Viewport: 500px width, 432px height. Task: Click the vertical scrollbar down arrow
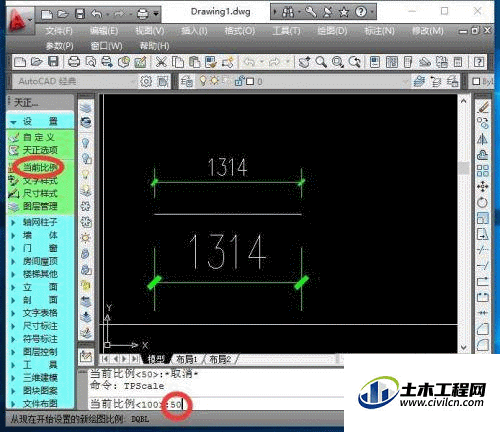(464, 347)
